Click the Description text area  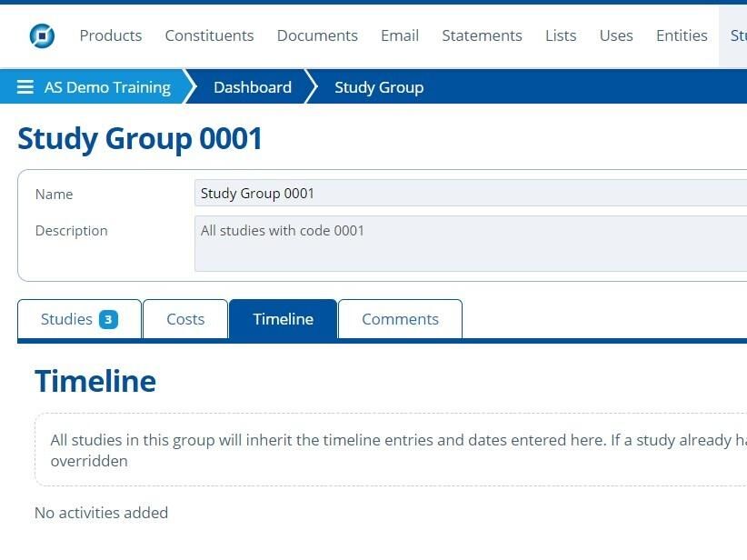click(471, 244)
